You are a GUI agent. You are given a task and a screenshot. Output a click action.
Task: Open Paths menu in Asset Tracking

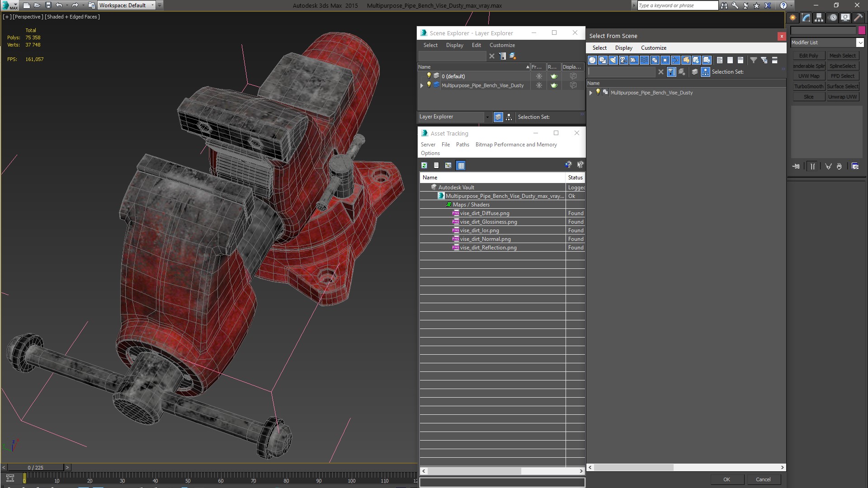(x=462, y=145)
